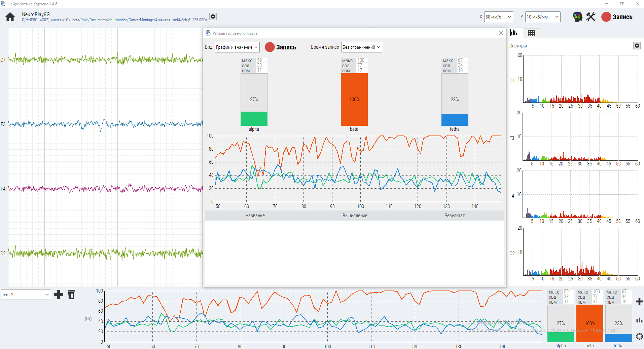Click the F3 channel label
Screen dimensions: 644x349
(x=3, y=124)
